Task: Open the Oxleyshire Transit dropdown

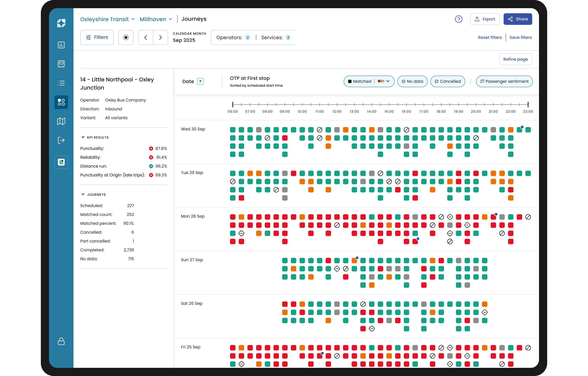Action: [x=108, y=19]
